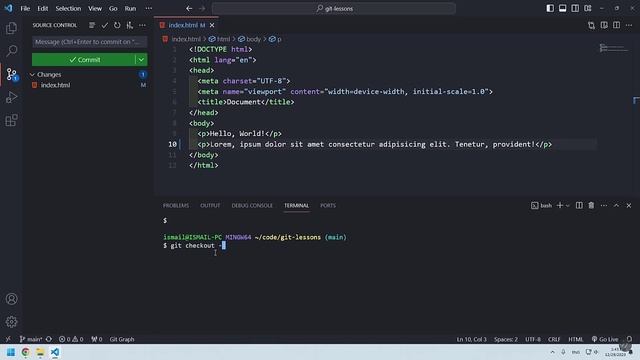Open the Manage gear settings icon
This screenshot has width=640, height=360.
11,322
